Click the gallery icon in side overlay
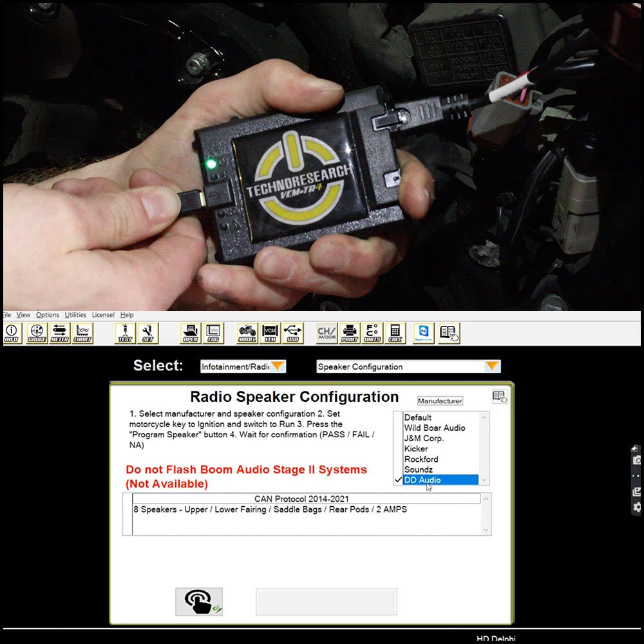 (x=637, y=491)
